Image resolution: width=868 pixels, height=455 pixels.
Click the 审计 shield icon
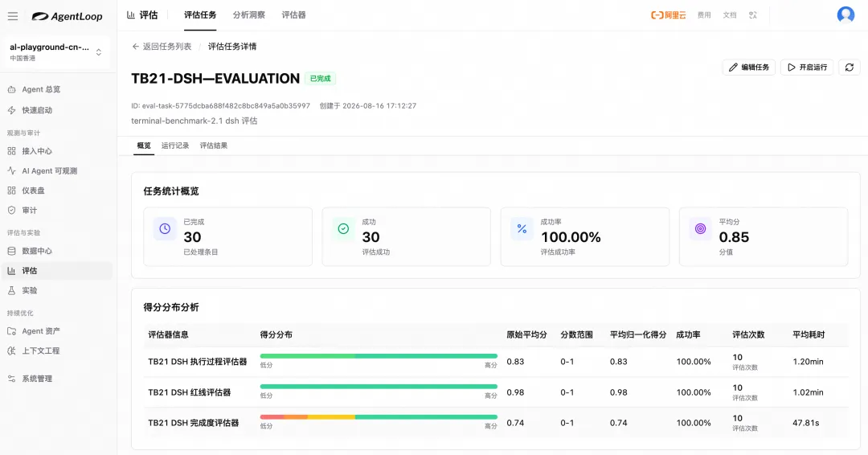(x=11, y=211)
